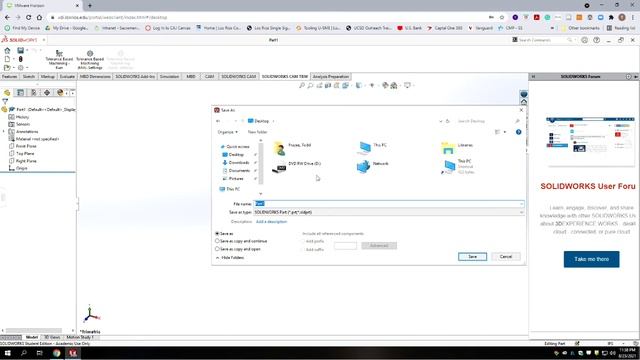Open the Motion Study 1 bottom tab
Image resolution: width=640 pixels, height=360 pixels.
[80, 338]
